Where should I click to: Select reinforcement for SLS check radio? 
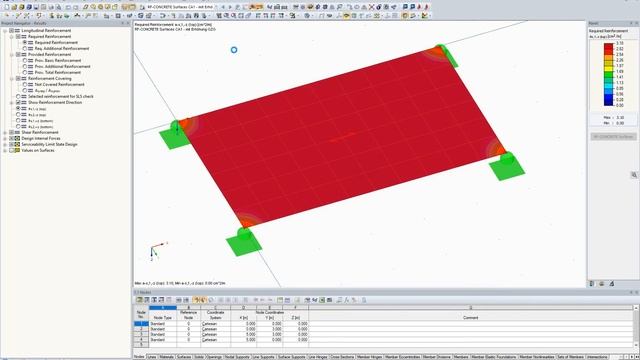(18, 96)
